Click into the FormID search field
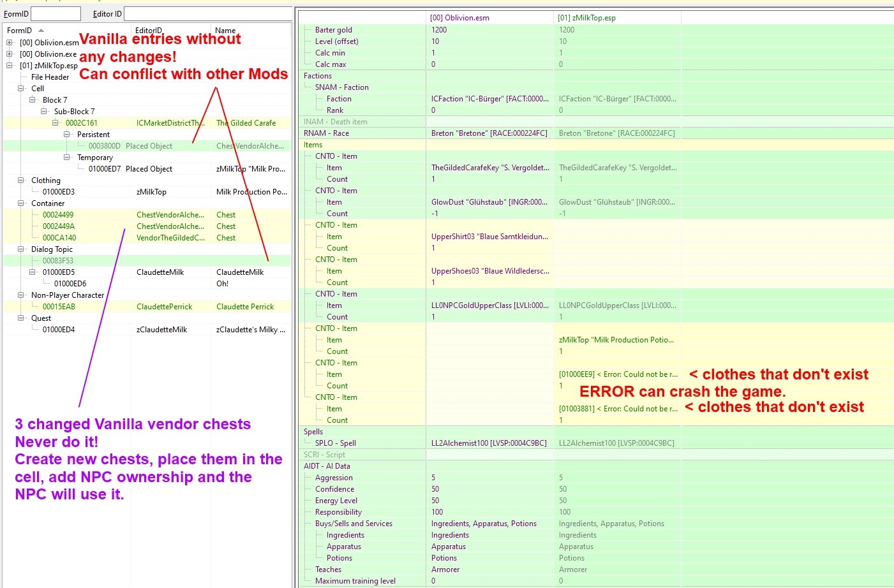The width and height of the screenshot is (894, 588). 56,13
